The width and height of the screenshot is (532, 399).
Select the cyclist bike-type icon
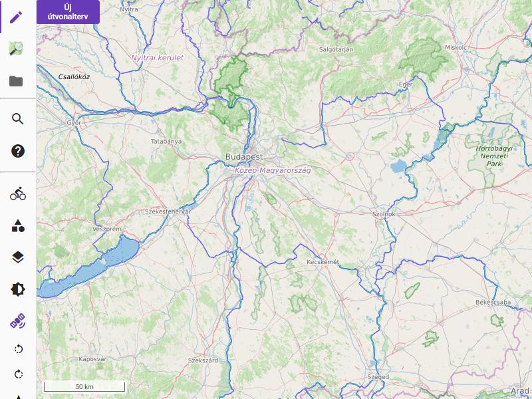(18, 194)
